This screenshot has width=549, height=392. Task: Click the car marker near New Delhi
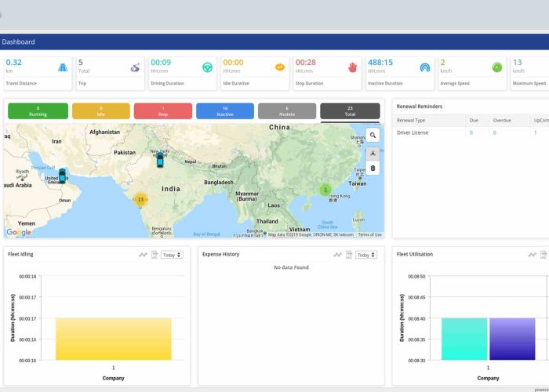[x=160, y=160]
